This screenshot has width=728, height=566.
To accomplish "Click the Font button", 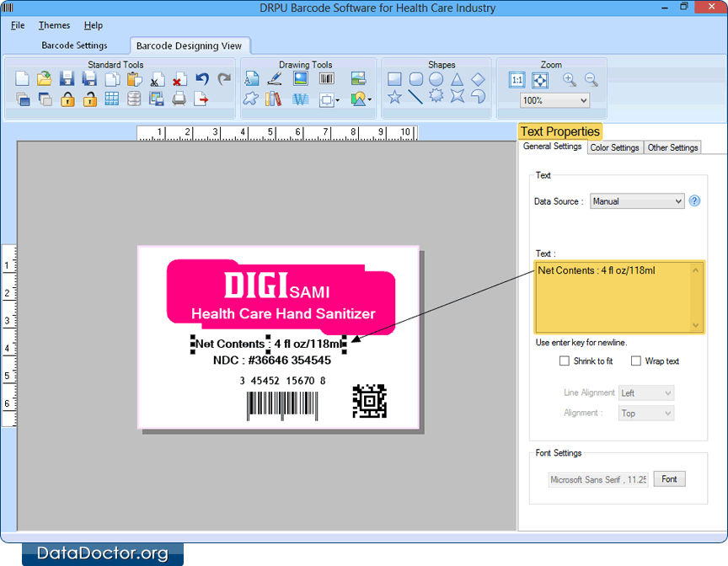I will click(x=669, y=478).
